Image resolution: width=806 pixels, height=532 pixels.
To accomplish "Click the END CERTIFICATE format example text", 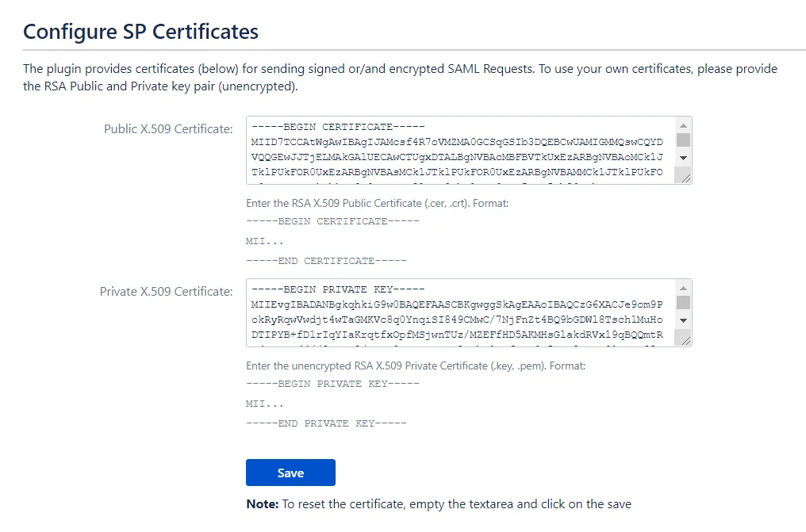I will point(326,261).
